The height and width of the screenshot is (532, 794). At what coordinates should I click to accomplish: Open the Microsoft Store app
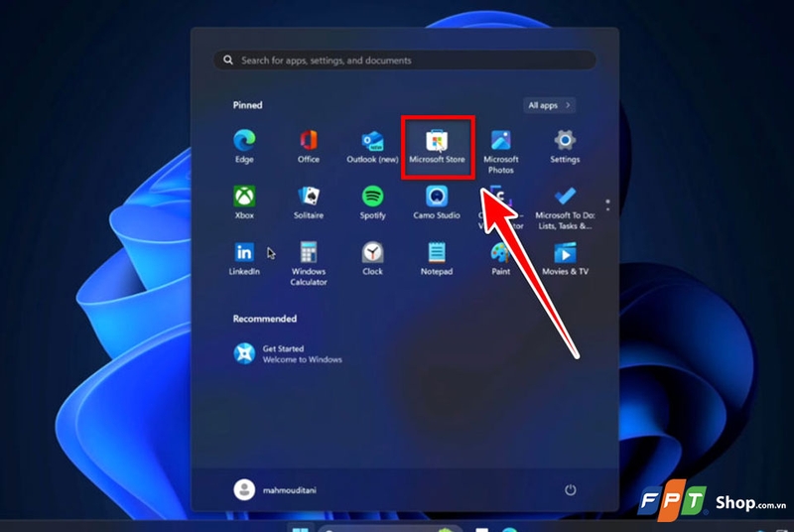point(437,146)
